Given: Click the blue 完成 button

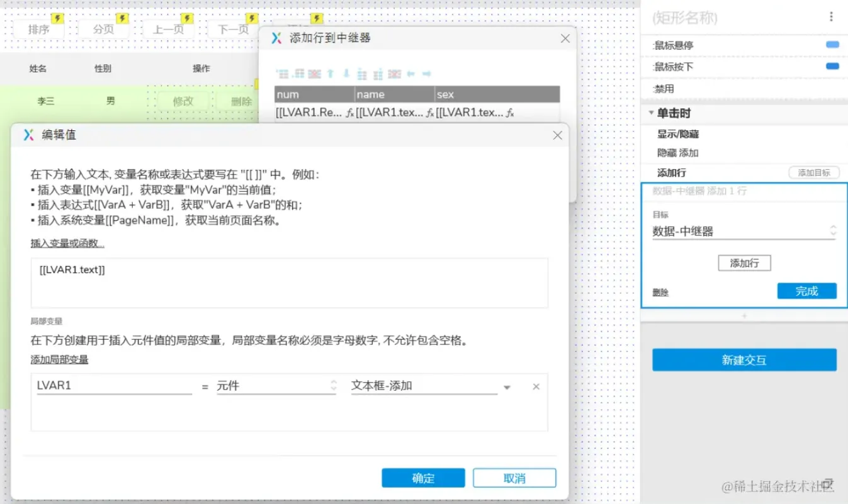Looking at the screenshot, I should click(x=806, y=291).
